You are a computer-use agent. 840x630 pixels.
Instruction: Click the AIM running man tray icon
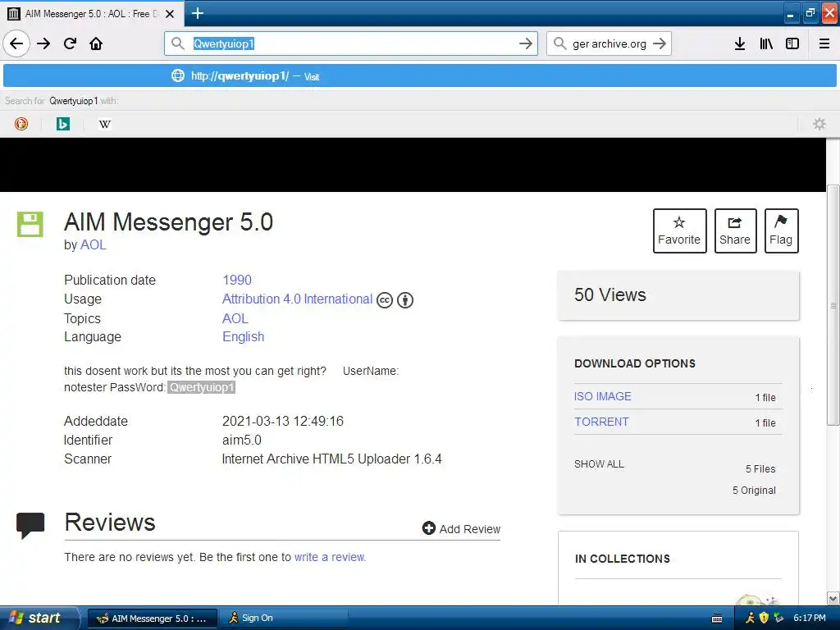pyautogui.click(x=750, y=619)
